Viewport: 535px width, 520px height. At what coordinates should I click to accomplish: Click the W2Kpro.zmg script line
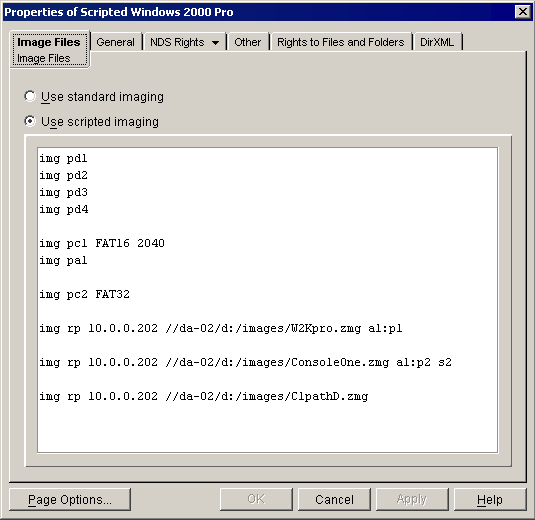pos(221,328)
